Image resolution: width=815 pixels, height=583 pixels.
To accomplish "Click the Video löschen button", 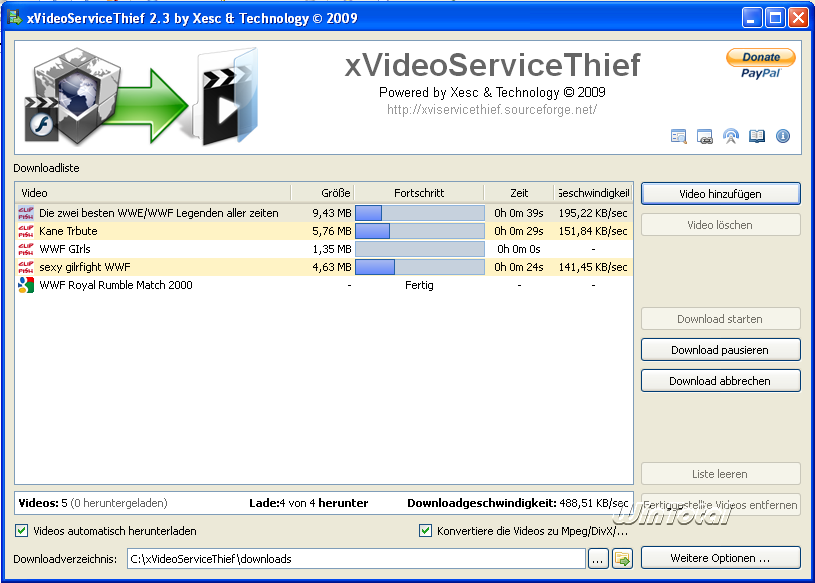I will pos(720,225).
